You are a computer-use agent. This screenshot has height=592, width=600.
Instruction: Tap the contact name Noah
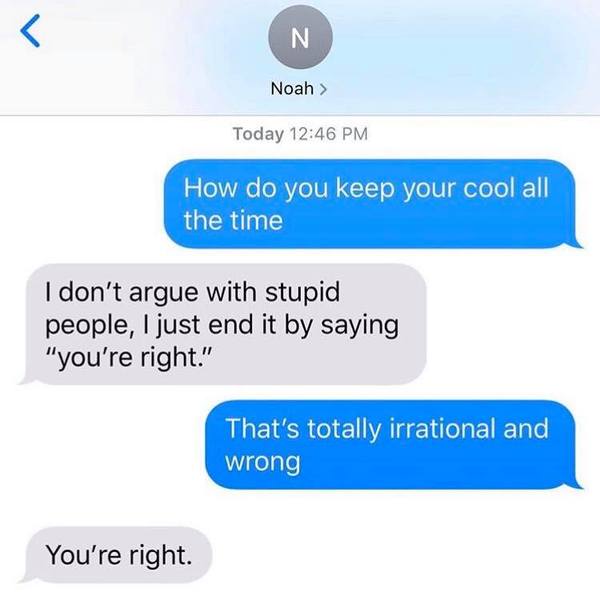[x=292, y=89]
